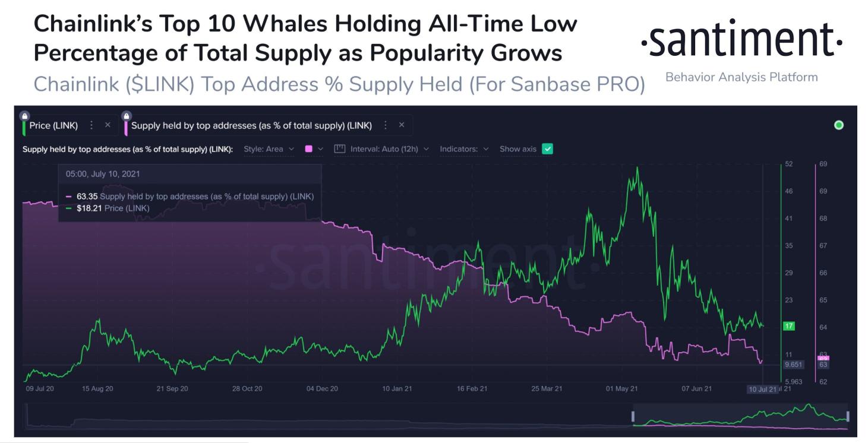Open the Interval: Auto (12h) dropdown
The image size is (868, 443).
[389, 149]
